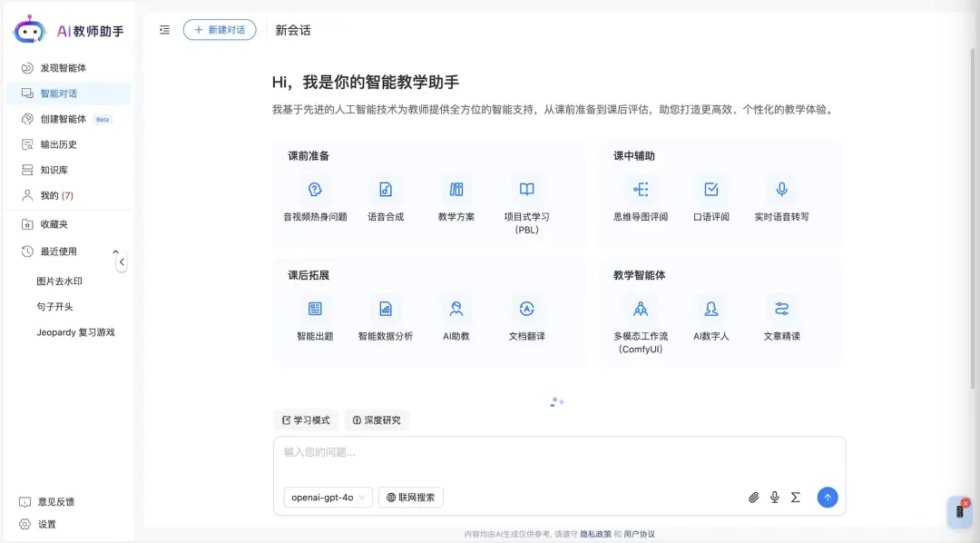This screenshot has width=980, height=543.
Task: Enable 深度研究 deep research mode
Action: pyautogui.click(x=377, y=420)
